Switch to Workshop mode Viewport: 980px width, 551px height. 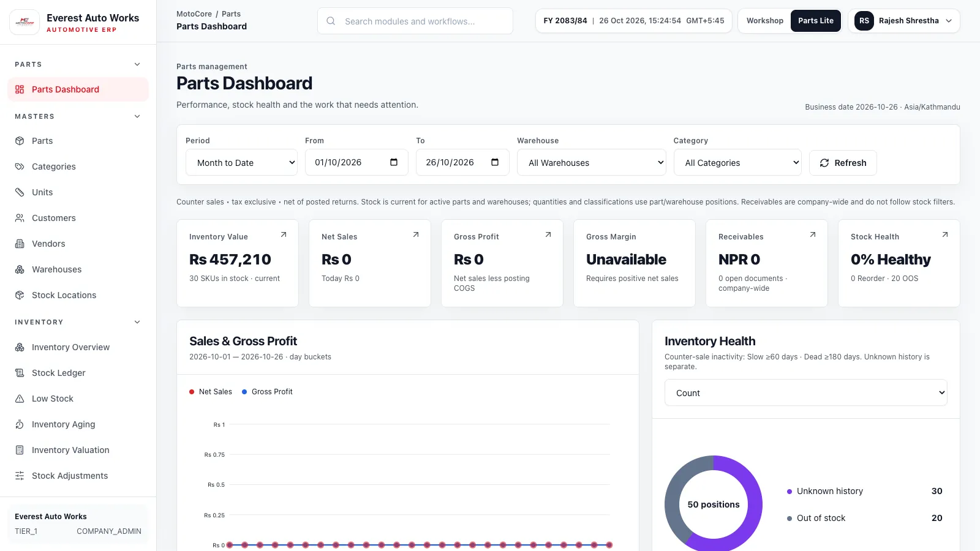764,21
